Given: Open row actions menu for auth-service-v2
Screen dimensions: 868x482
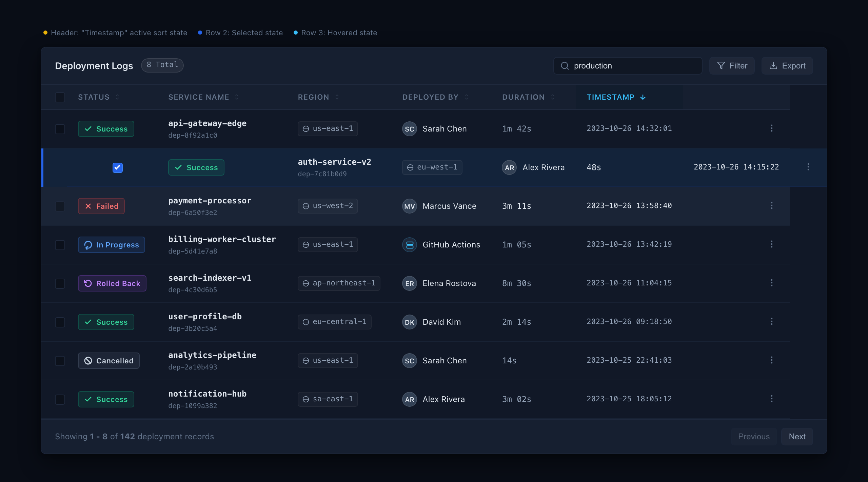Looking at the screenshot, I should 808,167.
